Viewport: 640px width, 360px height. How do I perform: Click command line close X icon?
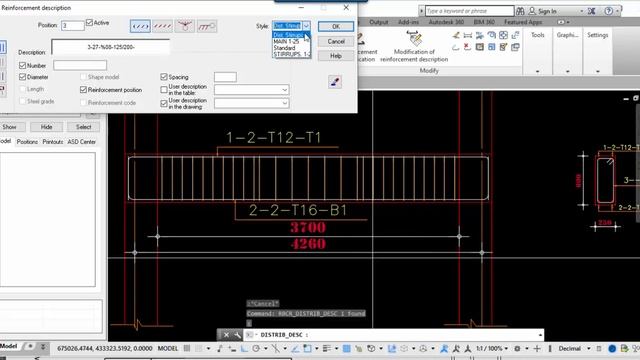[226, 335]
